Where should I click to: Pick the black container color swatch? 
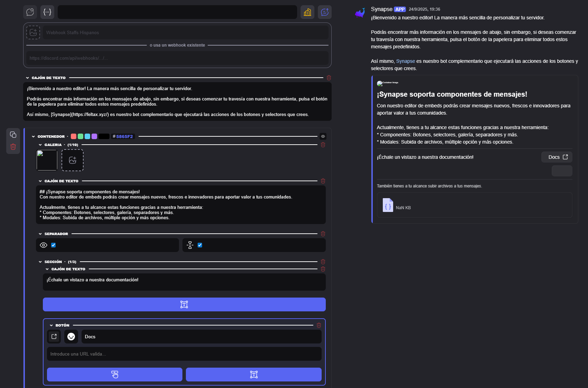click(x=104, y=136)
